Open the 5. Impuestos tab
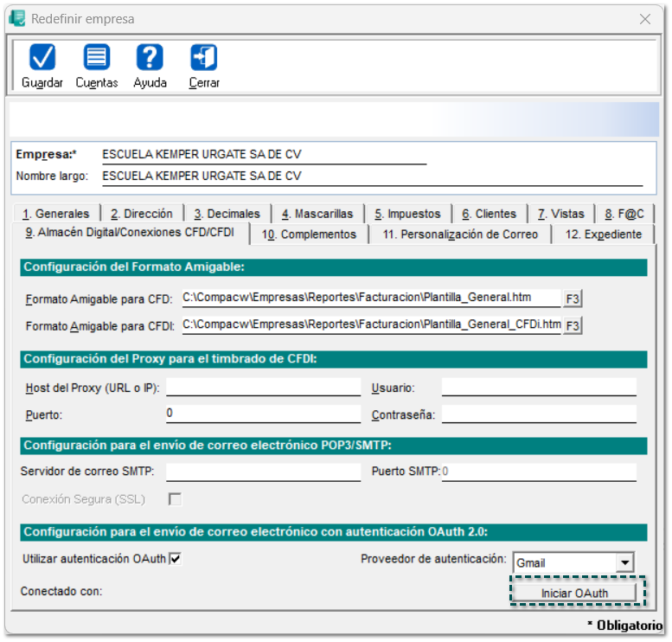The image size is (672, 642). [407, 214]
